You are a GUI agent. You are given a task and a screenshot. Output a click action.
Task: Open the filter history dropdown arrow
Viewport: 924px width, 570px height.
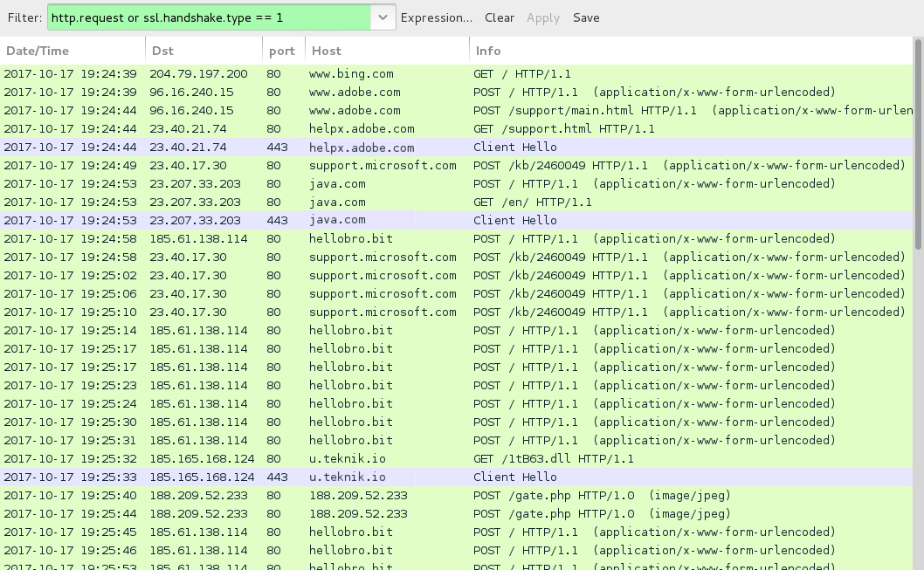pos(383,17)
